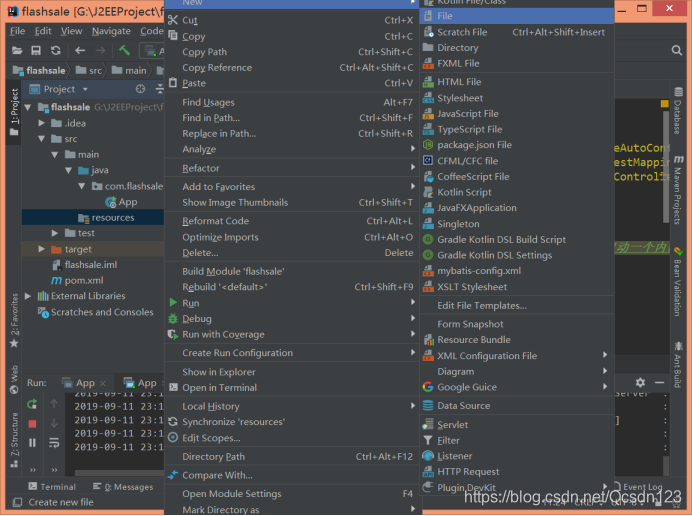
Task: Click the Run console horizontal scrollbar
Action: (x=119, y=473)
